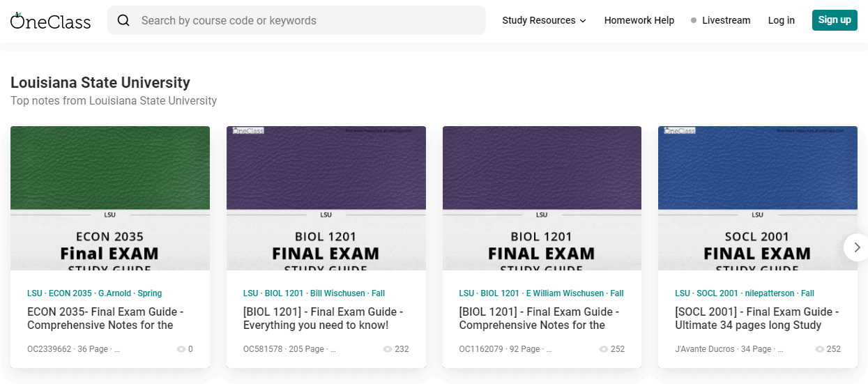The image size is (868, 384).
Task: Open '[BIOL 1201] Everything you need to know!' title
Action: click(323, 318)
